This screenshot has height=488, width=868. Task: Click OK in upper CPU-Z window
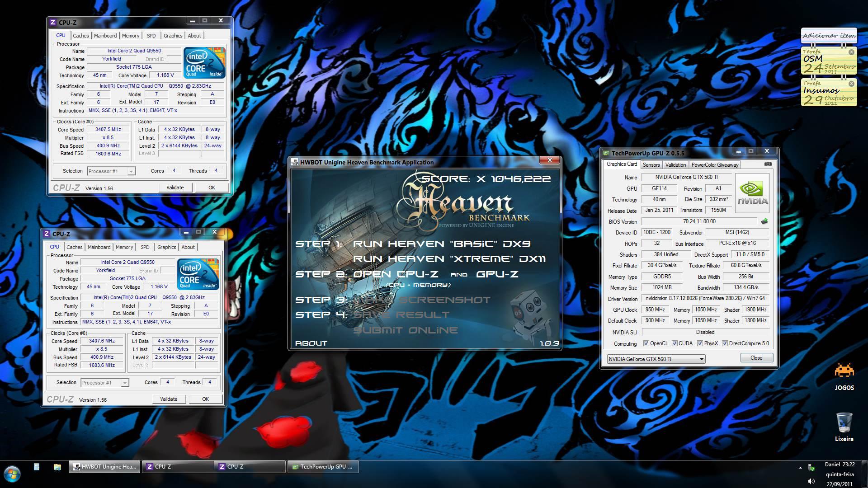click(x=212, y=188)
